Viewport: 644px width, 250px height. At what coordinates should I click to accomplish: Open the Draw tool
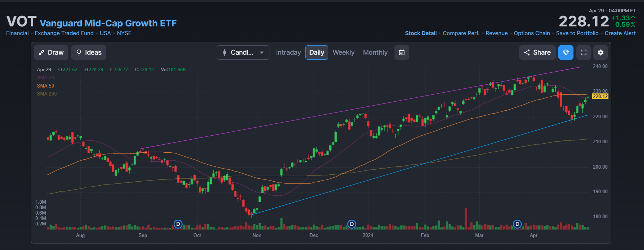[51, 52]
